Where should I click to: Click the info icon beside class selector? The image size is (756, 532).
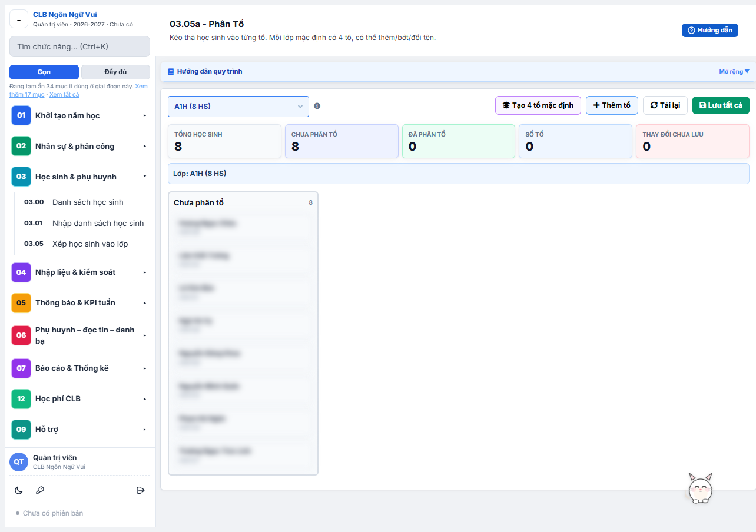click(x=317, y=106)
